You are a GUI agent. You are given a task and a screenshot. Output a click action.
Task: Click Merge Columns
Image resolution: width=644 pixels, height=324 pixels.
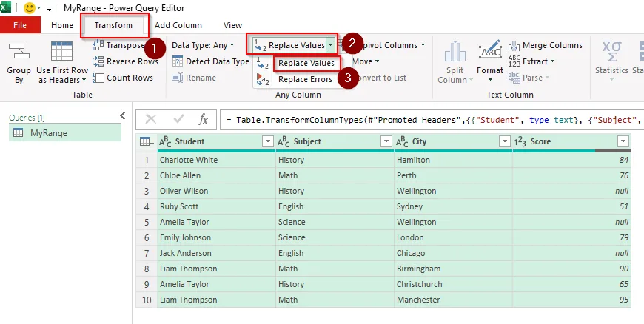[x=546, y=45]
